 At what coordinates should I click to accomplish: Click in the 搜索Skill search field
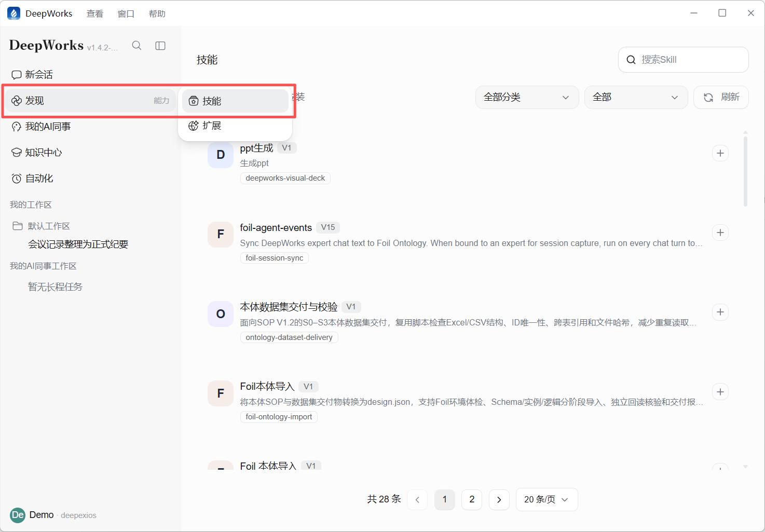(683, 60)
